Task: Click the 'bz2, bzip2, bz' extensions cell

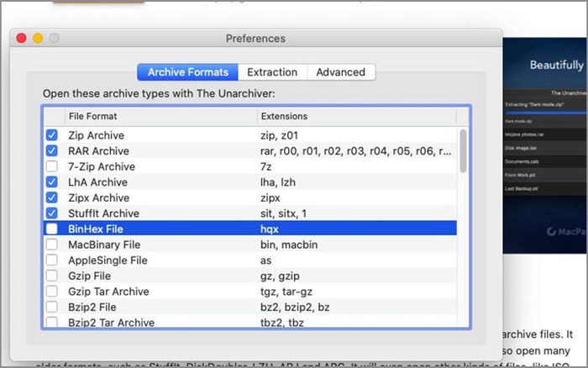Action: point(295,308)
